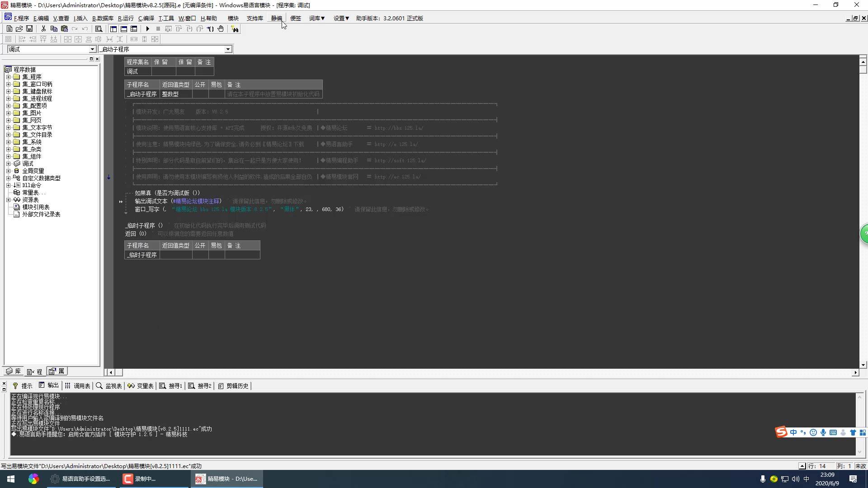Click the Stop square toolbar icon
Screen dimensions: 868x488
point(158,28)
